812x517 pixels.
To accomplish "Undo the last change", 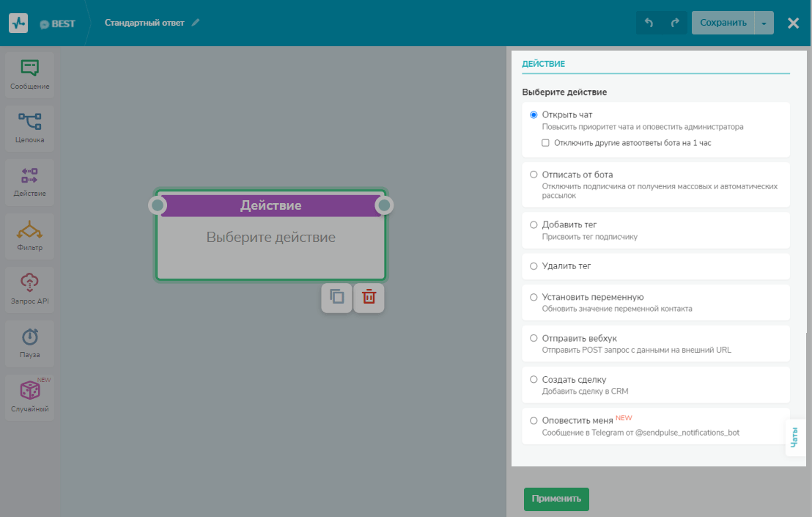I will (649, 23).
